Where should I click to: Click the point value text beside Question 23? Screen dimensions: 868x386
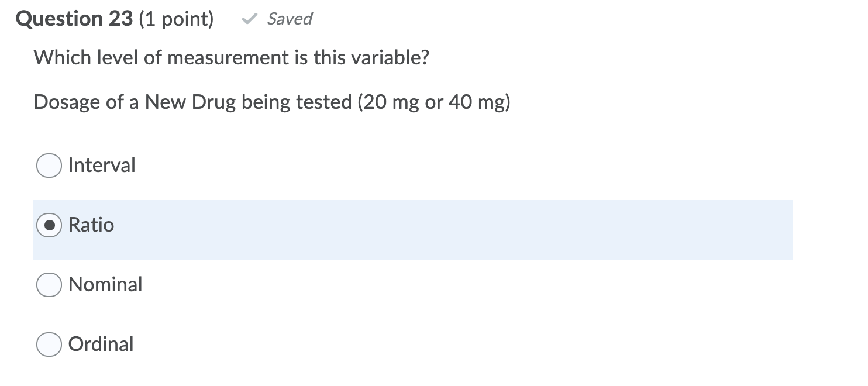[175, 19]
